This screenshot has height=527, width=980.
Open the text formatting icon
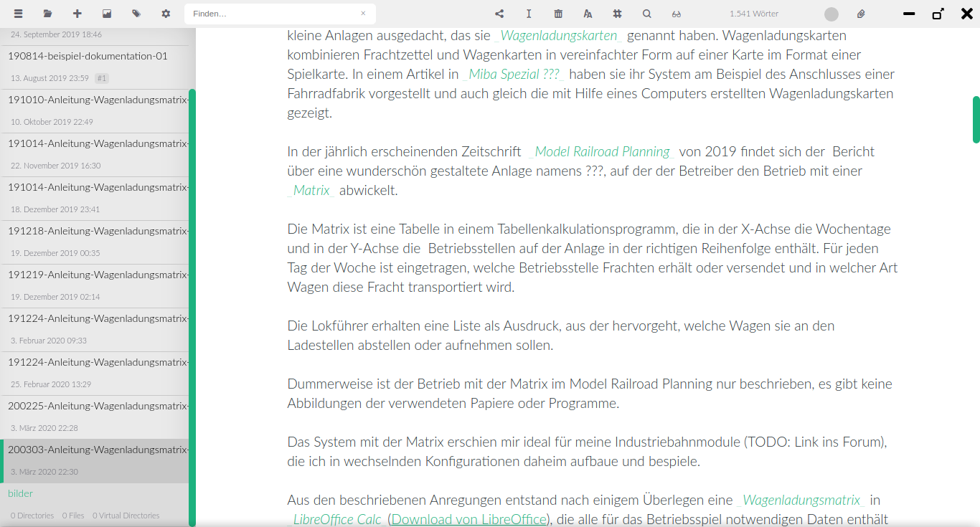click(x=588, y=14)
